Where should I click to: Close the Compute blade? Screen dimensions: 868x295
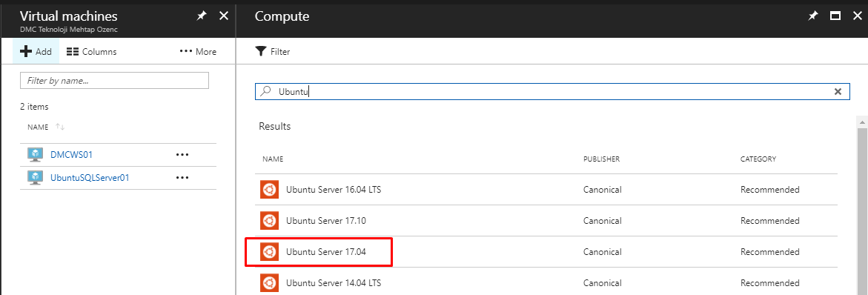click(x=857, y=16)
